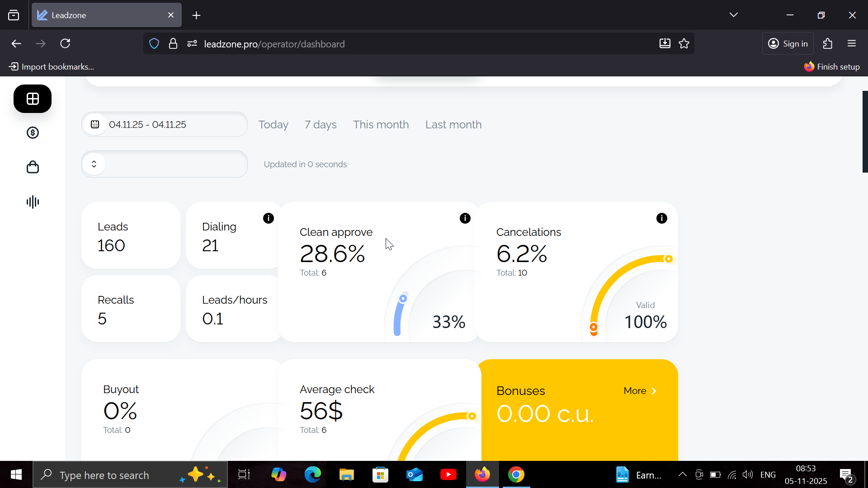Open the audio waveform icon in sidebar

33,202
